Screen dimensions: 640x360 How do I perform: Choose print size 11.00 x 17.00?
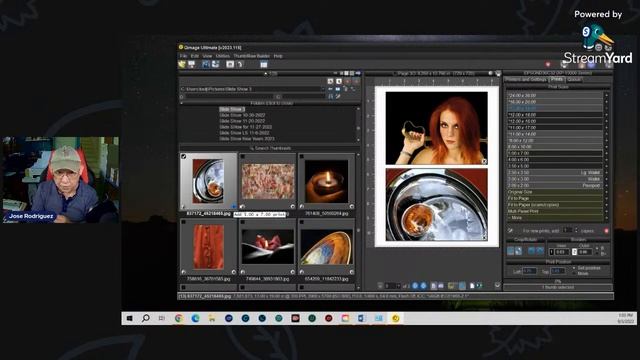point(555,128)
